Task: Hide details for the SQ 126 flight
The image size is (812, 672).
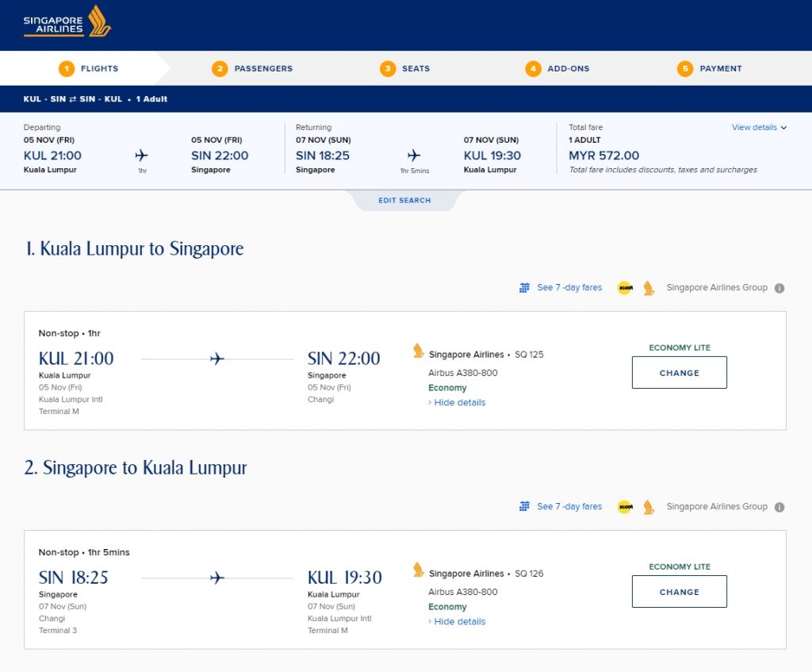Action: point(459,622)
